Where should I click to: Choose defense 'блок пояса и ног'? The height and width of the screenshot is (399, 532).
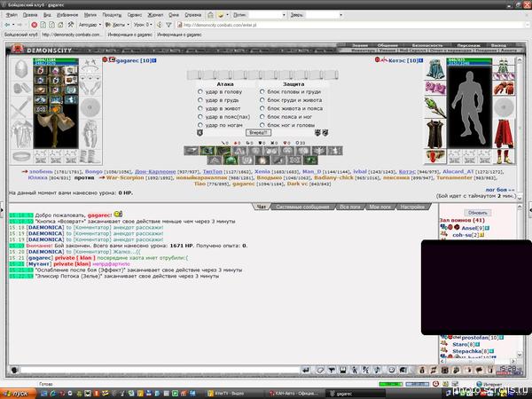click(x=262, y=117)
